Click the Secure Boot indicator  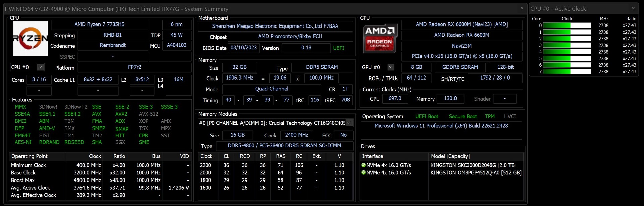463,116
